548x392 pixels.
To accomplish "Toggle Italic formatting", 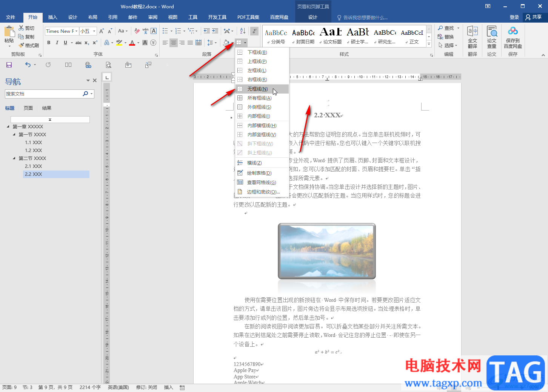I will (x=57, y=43).
